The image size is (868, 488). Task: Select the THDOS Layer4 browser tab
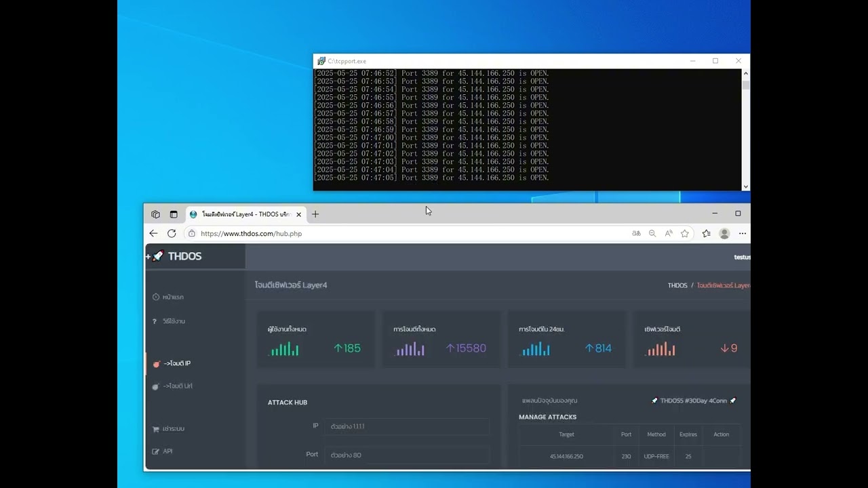click(x=245, y=214)
